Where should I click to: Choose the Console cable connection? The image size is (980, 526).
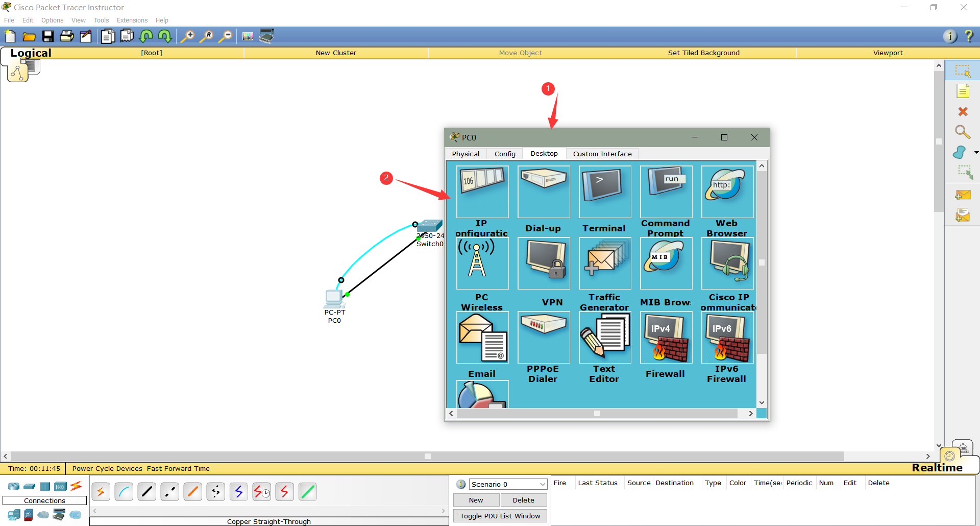coord(124,492)
